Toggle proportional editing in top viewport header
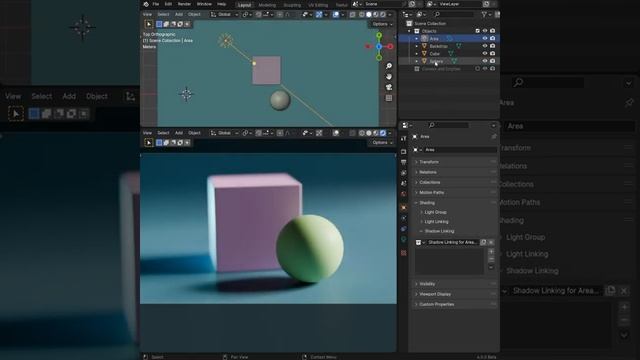 280,14
